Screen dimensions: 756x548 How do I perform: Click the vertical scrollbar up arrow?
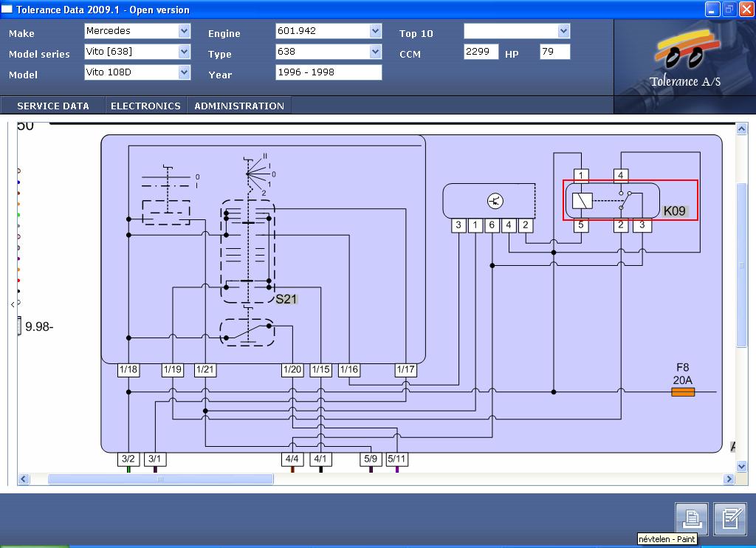coord(741,129)
